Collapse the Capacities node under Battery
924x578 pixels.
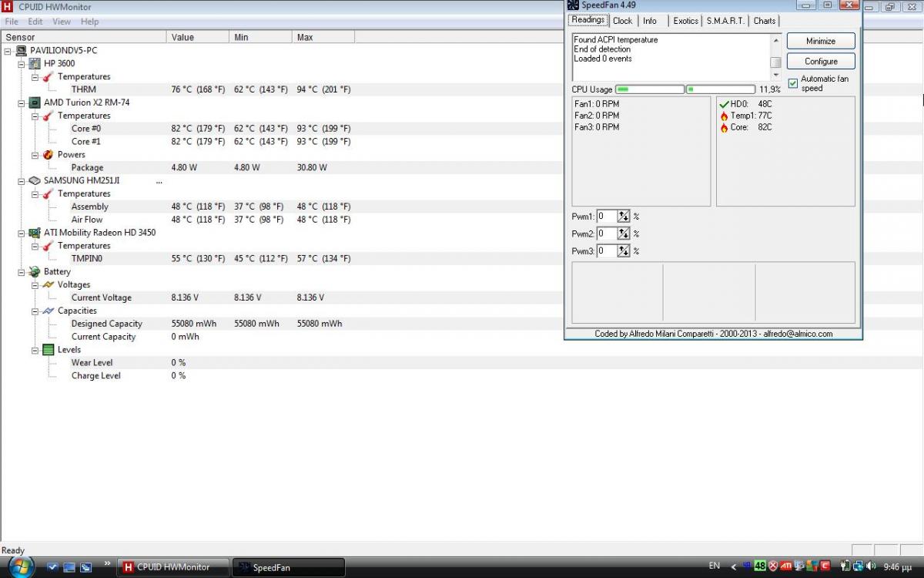click(x=35, y=311)
